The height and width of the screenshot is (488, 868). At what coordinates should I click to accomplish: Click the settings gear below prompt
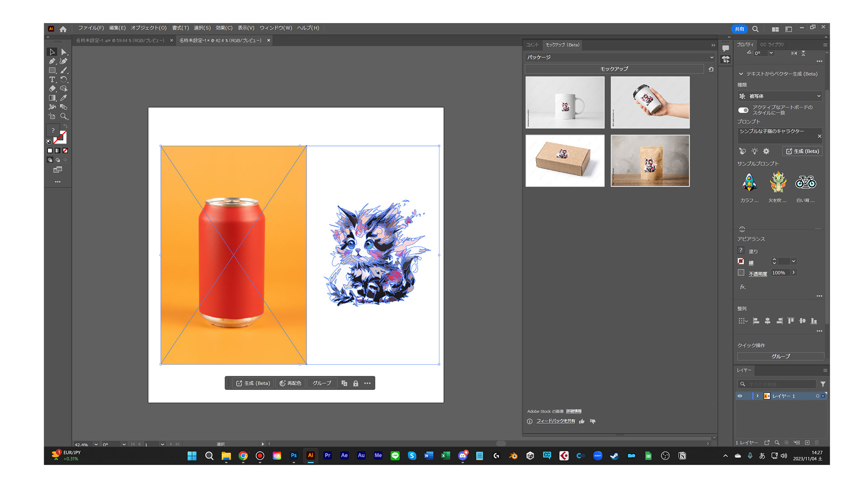point(766,151)
